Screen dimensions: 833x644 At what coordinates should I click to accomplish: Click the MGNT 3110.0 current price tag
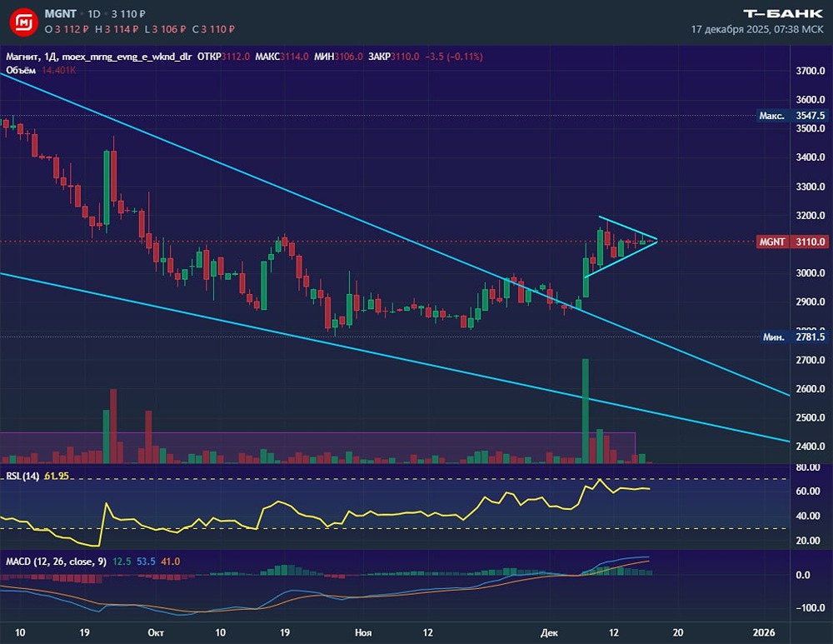pos(792,242)
